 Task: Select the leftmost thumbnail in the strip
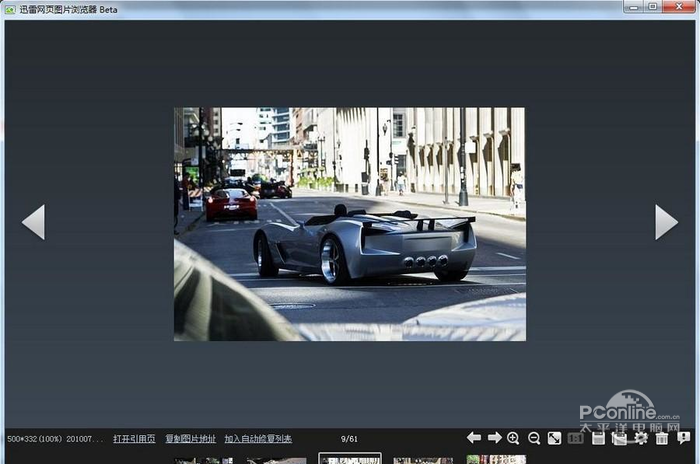[x=204, y=460]
